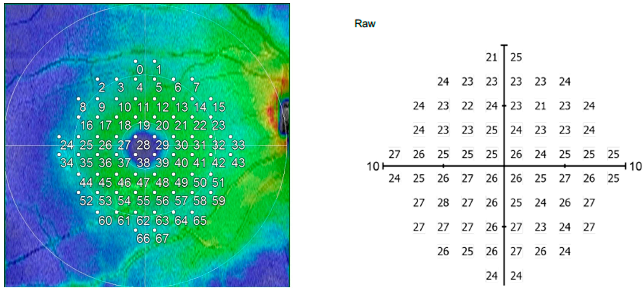The height and width of the screenshot is (292, 644).
Task: Select grid point labeled 0
Action: click(x=140, y=69)
